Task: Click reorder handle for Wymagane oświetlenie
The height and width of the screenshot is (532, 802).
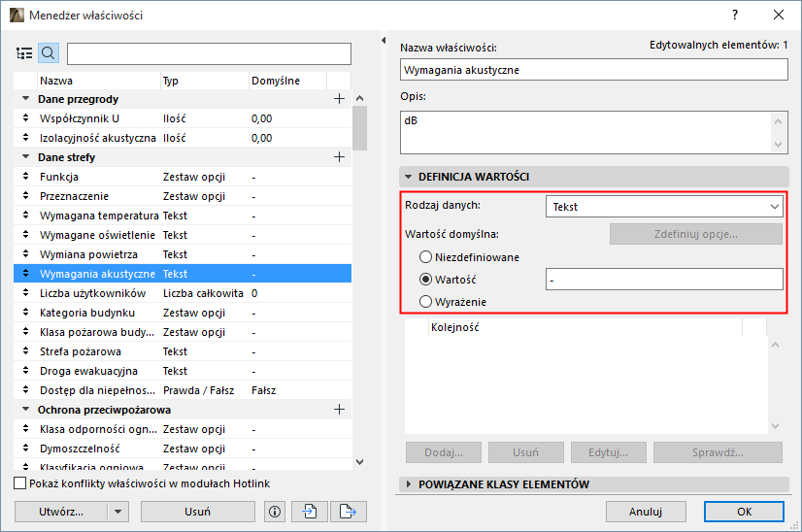Action: point(25,235)
